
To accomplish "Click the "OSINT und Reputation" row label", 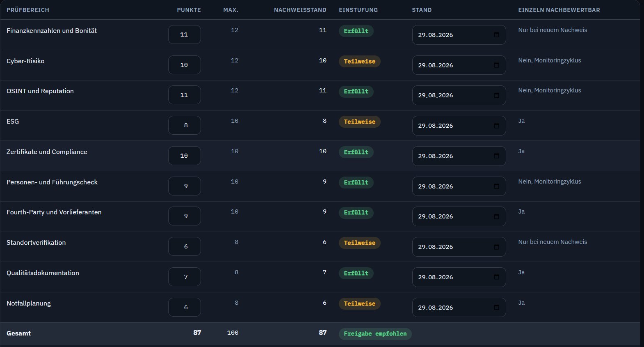I will [40, 91].
